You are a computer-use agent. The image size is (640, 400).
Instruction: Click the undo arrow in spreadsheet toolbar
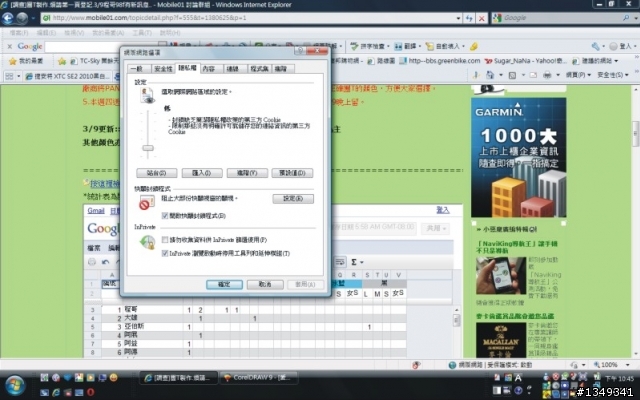(106, 262)
